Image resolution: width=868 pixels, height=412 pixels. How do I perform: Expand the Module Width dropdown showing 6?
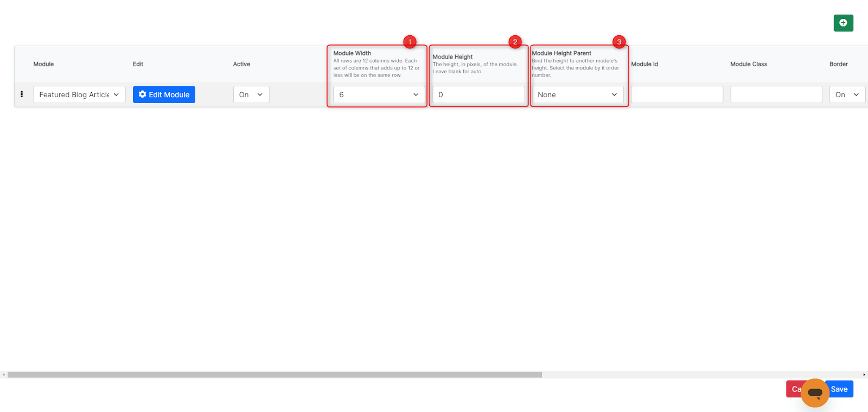click(379, 94)
